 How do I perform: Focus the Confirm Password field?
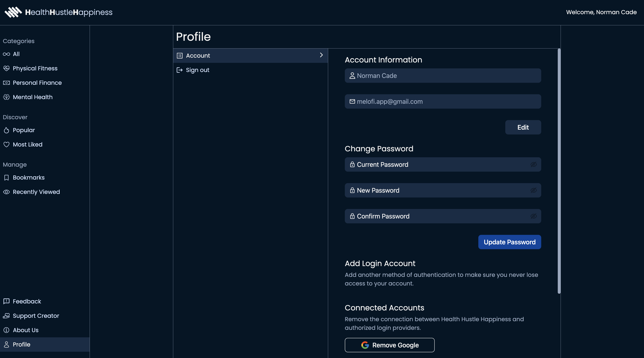click(443, 216)
